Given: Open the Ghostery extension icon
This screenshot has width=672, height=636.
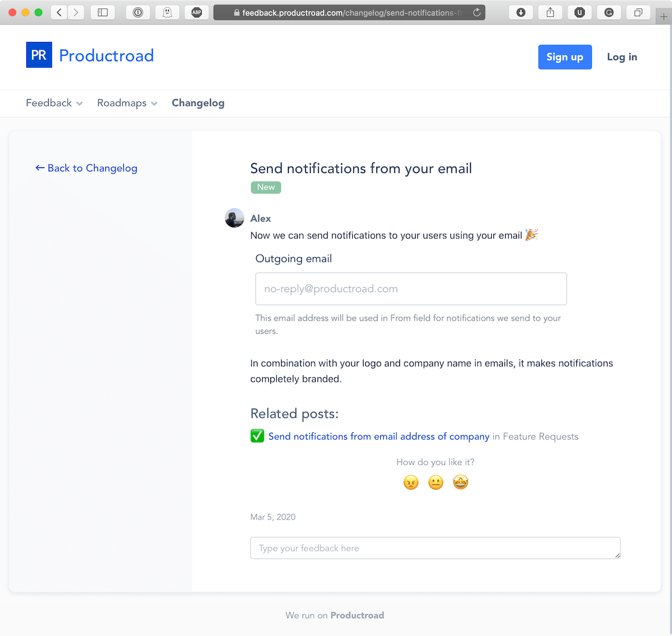Looking at the screenshot, I should pyautogui.click(x=167, y=12).
